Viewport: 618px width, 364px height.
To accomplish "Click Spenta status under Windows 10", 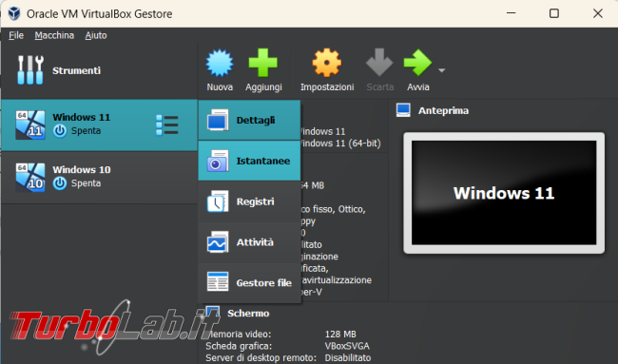I will click(x=86, y=183).
